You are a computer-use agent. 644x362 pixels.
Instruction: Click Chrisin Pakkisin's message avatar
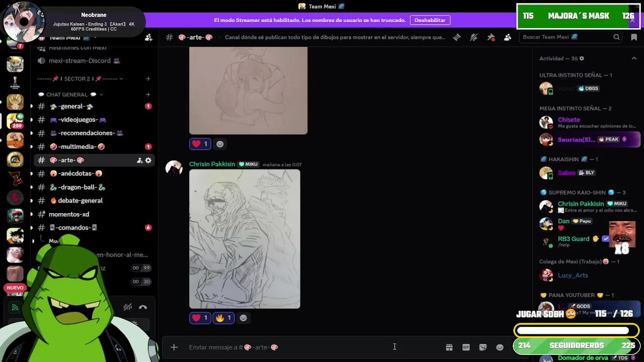[x=174, y=168]
